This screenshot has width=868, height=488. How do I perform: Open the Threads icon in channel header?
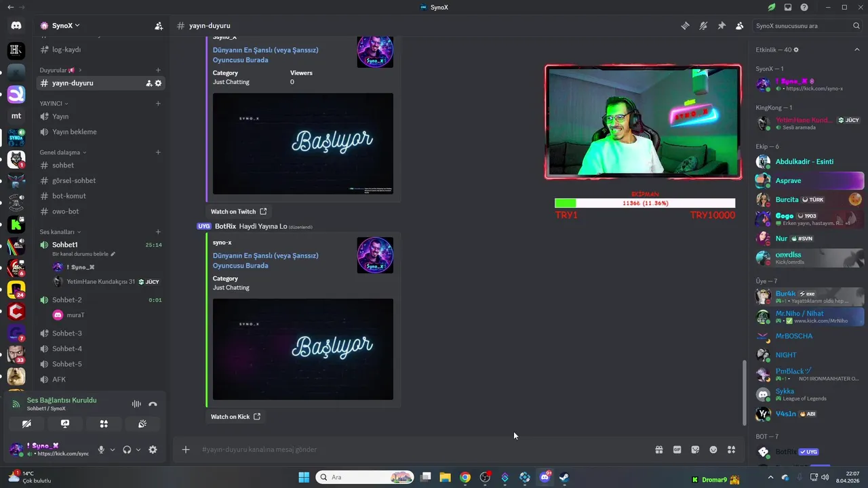(686, 26)
